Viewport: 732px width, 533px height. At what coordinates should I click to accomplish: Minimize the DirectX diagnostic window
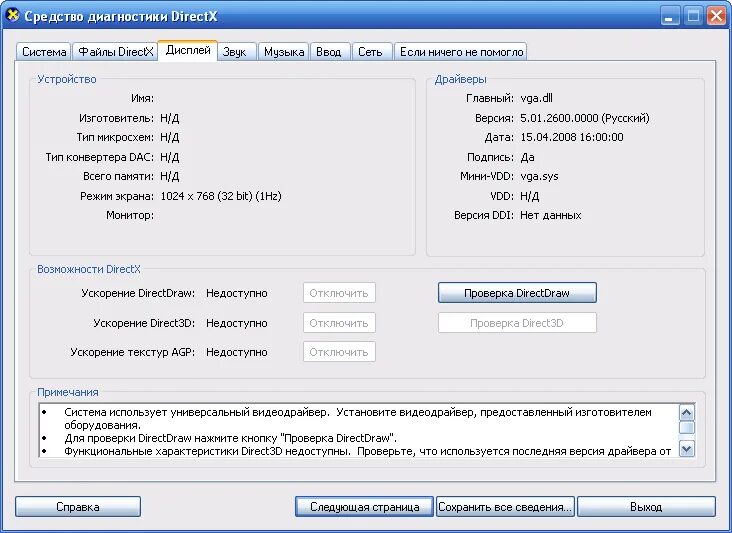point(670,17)
